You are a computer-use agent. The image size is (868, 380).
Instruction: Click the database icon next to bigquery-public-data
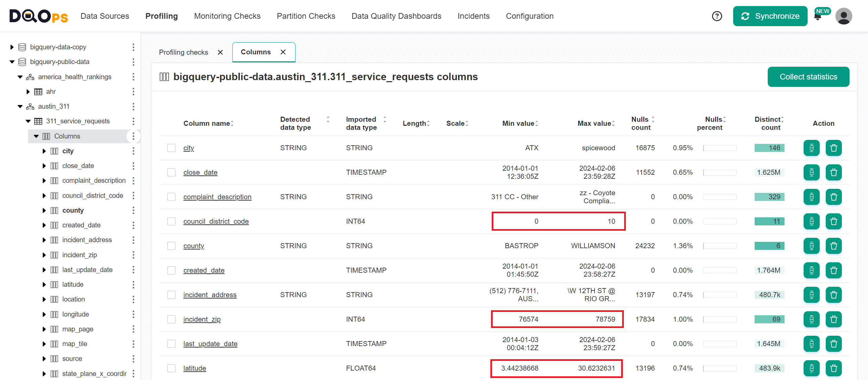click(x=22, y=62)
